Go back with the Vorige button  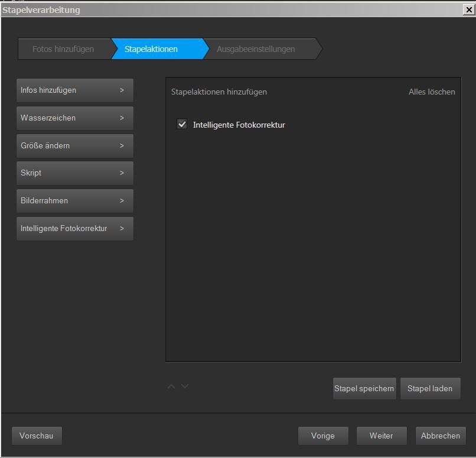323,436
